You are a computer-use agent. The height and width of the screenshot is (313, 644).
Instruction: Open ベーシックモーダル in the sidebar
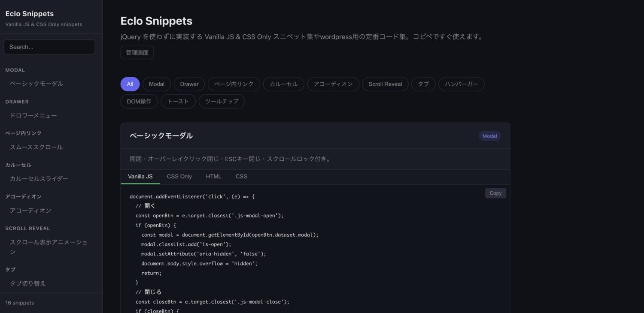click(36, 84)
